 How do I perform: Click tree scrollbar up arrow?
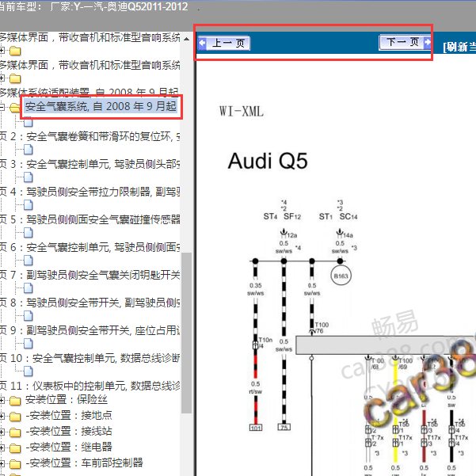click(187, 39)
